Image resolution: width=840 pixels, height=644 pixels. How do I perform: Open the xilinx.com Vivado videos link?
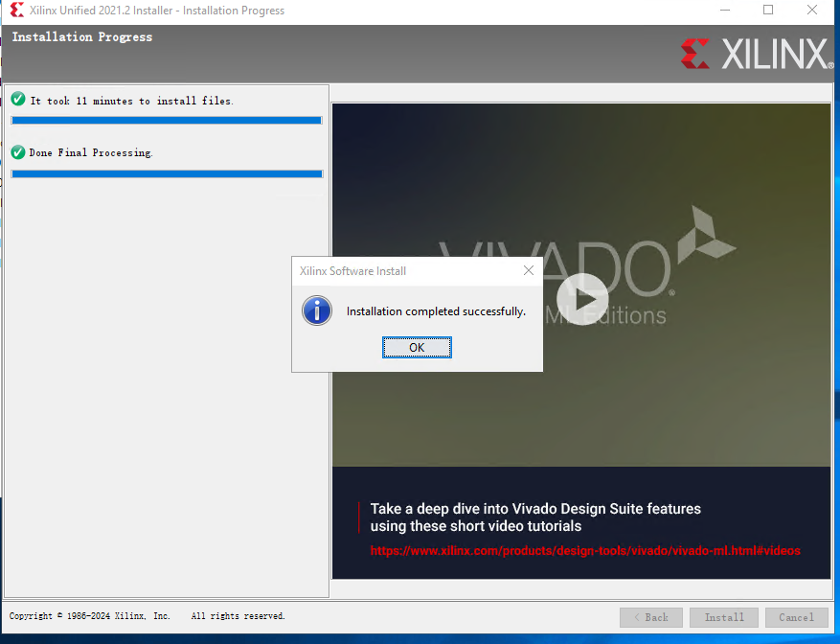(x=585, y=551)
